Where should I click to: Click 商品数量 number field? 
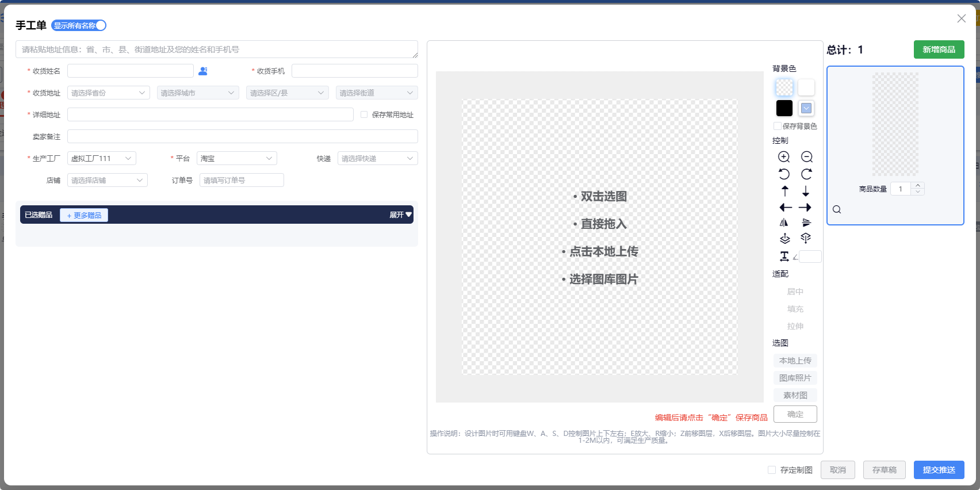point(901,189)
